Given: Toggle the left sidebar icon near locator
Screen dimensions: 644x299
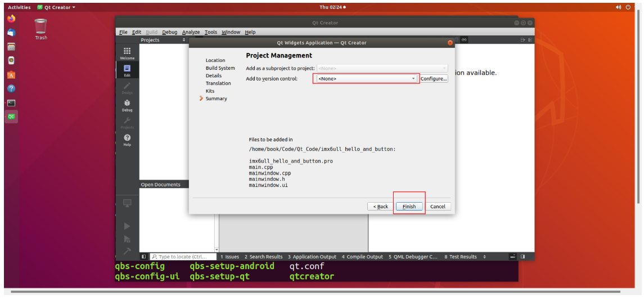Looking at the screenshot, I should click(144, 257).
